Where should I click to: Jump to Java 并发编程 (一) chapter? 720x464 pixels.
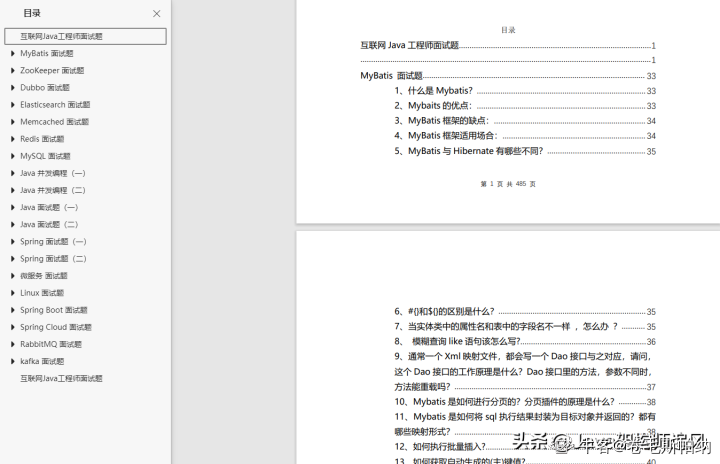pyautogui.click(x=53, y=173)
